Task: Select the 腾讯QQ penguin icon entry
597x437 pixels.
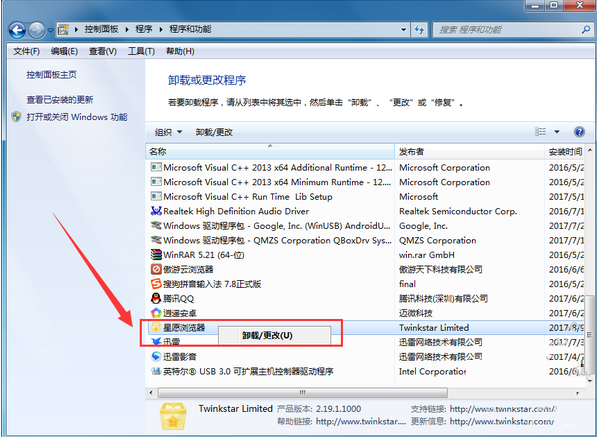Action: pos(156,298)
